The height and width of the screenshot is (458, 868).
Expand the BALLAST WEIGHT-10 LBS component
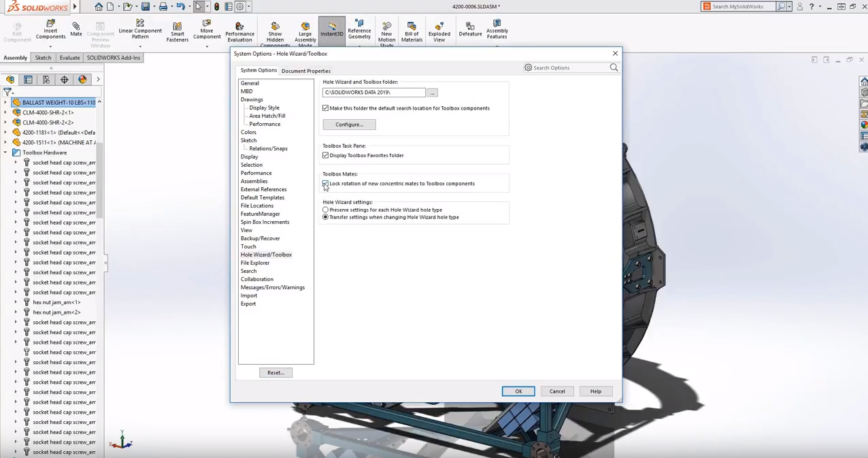coord(5,103)
